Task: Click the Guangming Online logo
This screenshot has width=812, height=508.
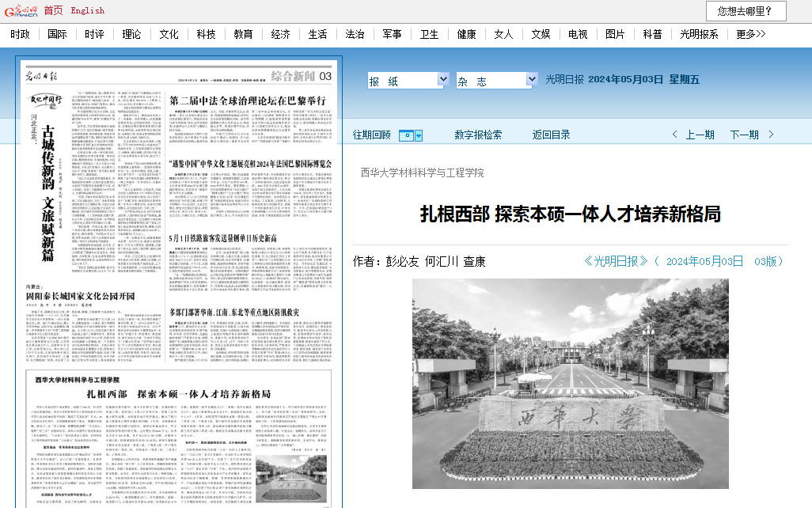Action: [x=20, y=10]
